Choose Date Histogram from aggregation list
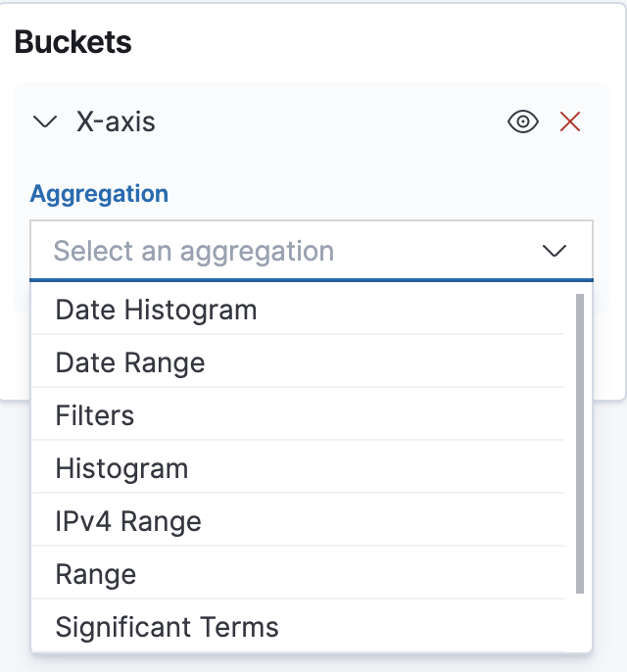The width and height of the screenshot is (627, 672). [x=298, y=310]
